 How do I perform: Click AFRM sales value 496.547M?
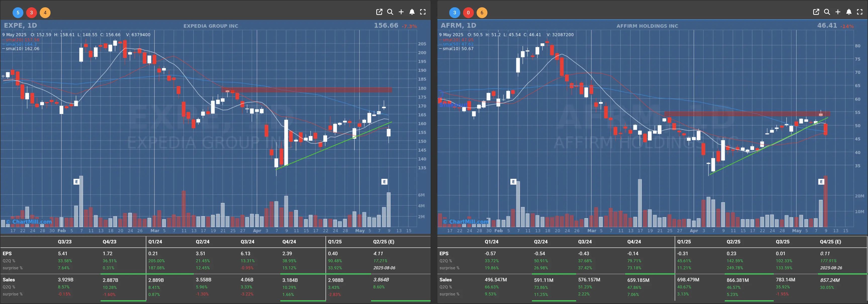pos(496,280)
